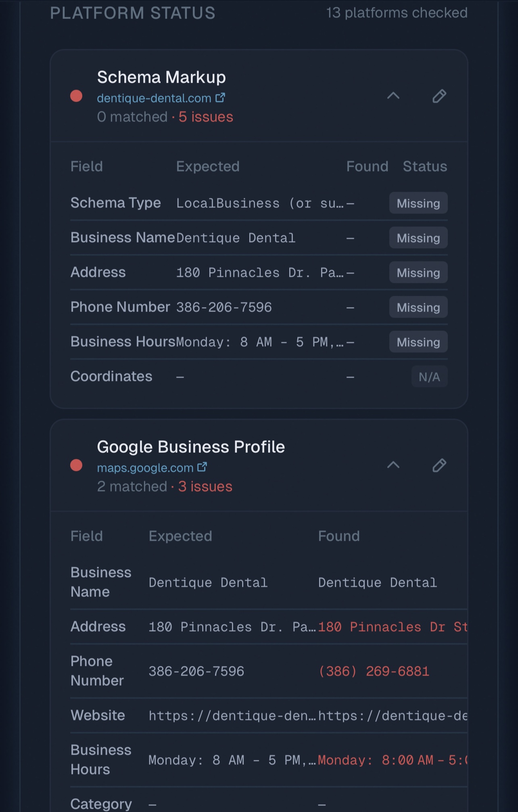
Task: Click Missing badge in Business Name row
Action: [x=418, y=238]
